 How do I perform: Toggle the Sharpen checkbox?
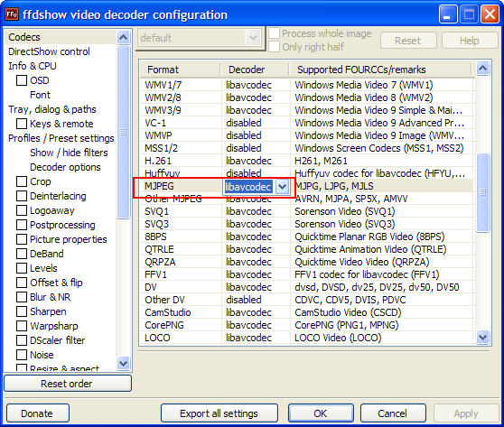coord(22,311)
